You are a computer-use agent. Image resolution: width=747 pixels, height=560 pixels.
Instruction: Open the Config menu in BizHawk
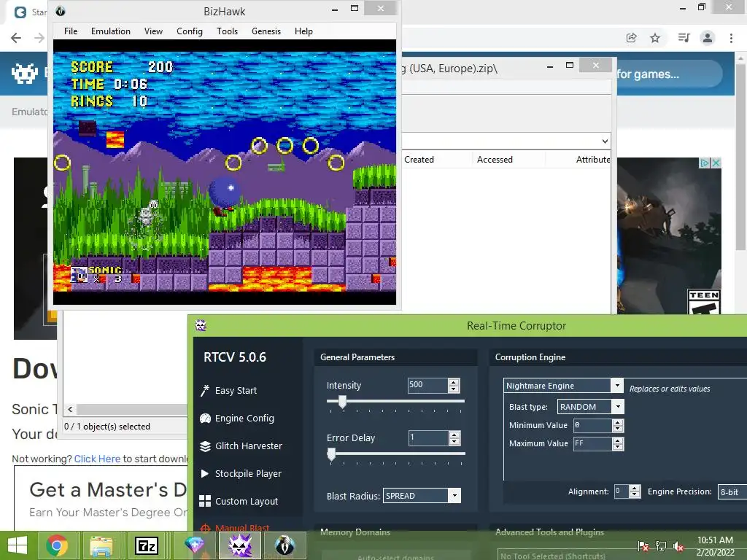(x=190, y=31)
